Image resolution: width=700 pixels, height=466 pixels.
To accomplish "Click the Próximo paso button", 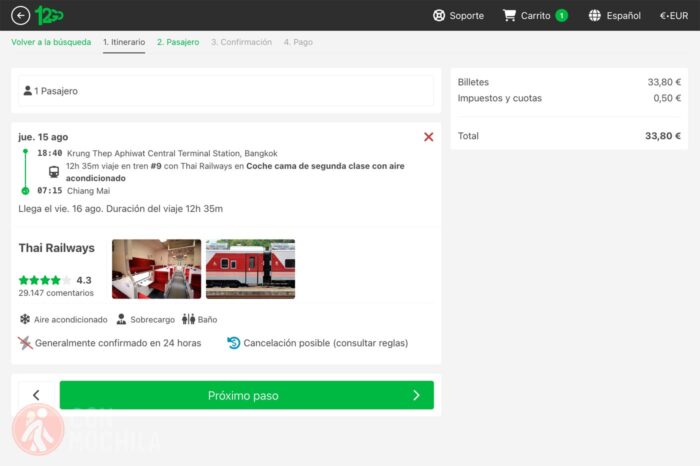I will tap(246, 395).
